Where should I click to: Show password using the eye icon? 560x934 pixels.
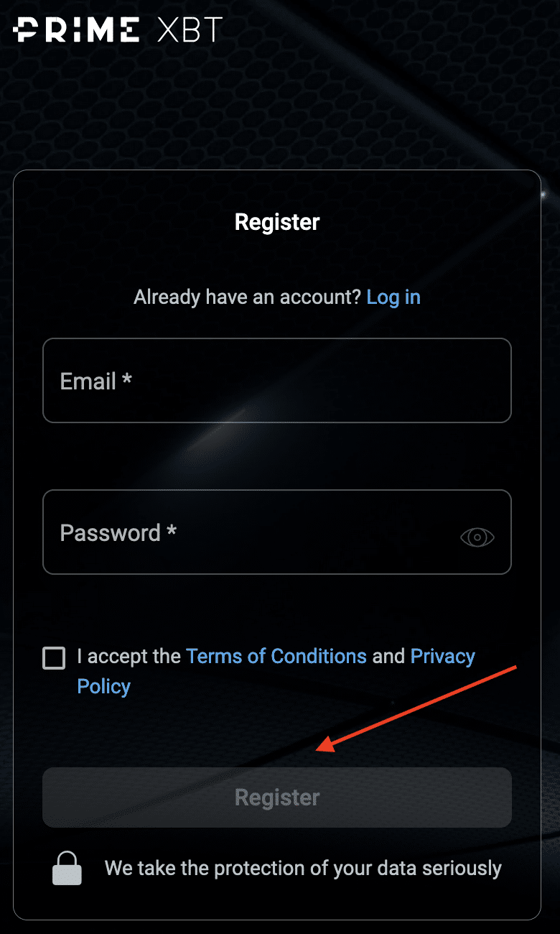(477, 537)
